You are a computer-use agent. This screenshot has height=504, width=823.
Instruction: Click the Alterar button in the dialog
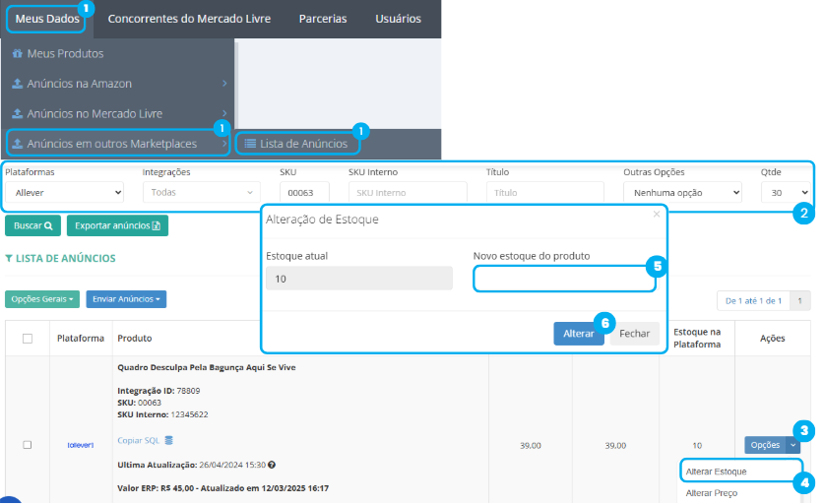tap(579, 334)
